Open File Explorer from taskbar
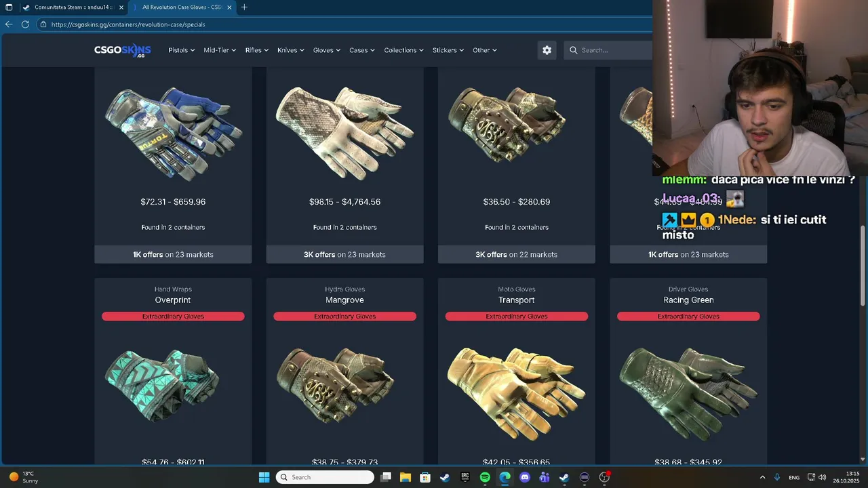The width and height of the screenshot is (868, 488). [x=406, y=477]
